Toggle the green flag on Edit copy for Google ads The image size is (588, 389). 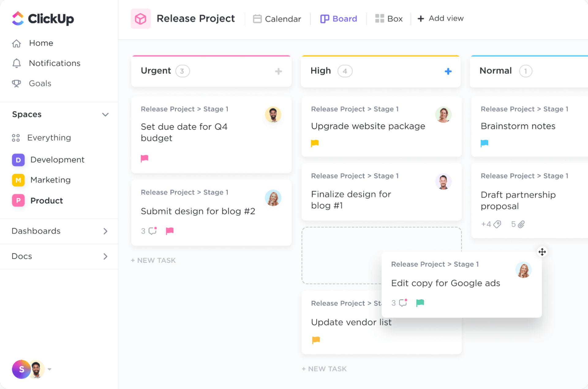tap(420, 303)
